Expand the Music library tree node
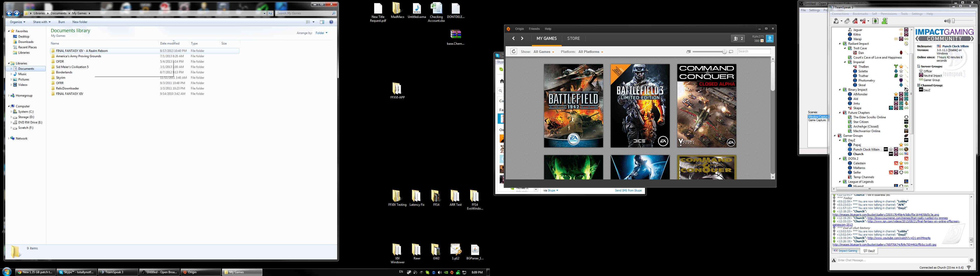 click(x=11, y=74)
